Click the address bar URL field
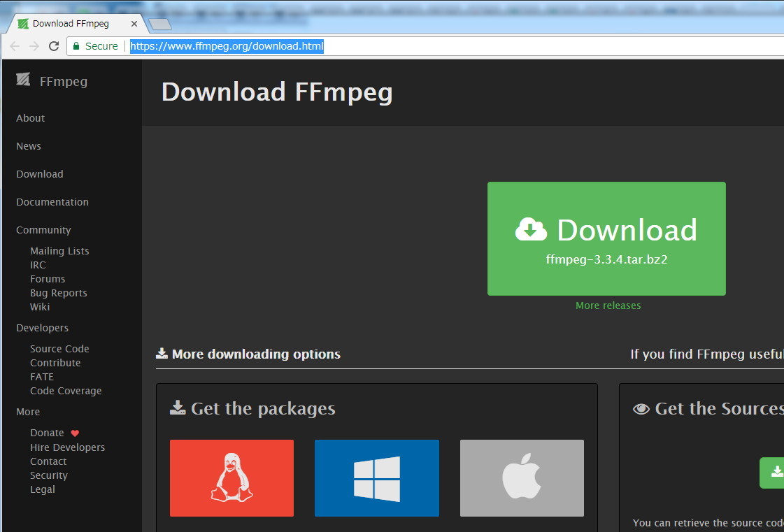Screen dimensions: 784x532 (425, 47)
